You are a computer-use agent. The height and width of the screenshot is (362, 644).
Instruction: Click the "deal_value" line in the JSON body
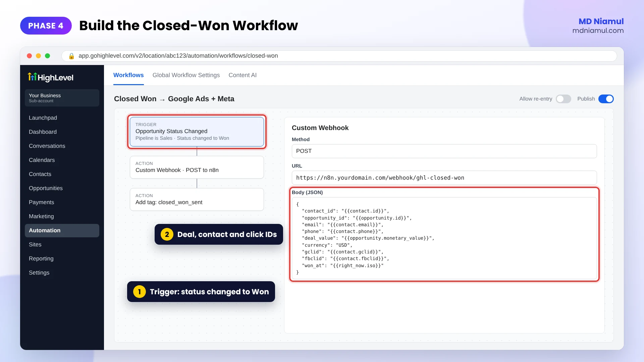[368, 238]
